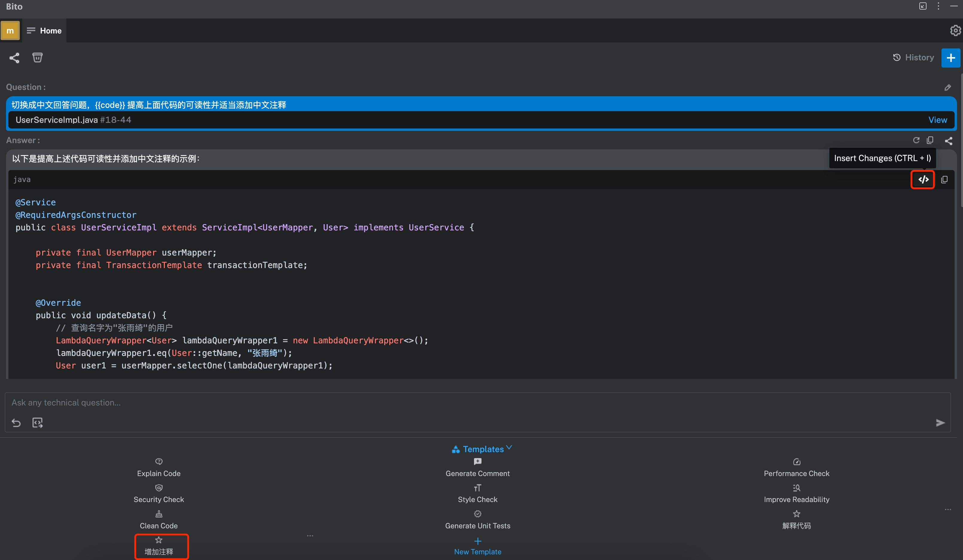Run the 解释代码 custom template

point(796,520)
